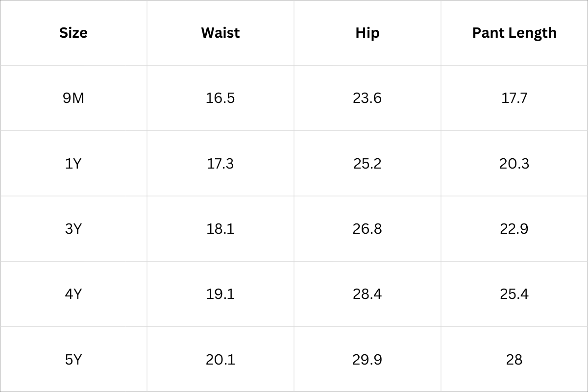
Task: Click the Waist column header
Action: click(220, 33)
